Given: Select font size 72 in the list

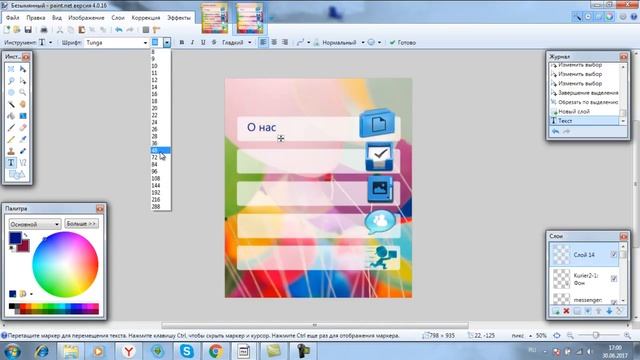Looking at the screenshot, I should 160,157.
